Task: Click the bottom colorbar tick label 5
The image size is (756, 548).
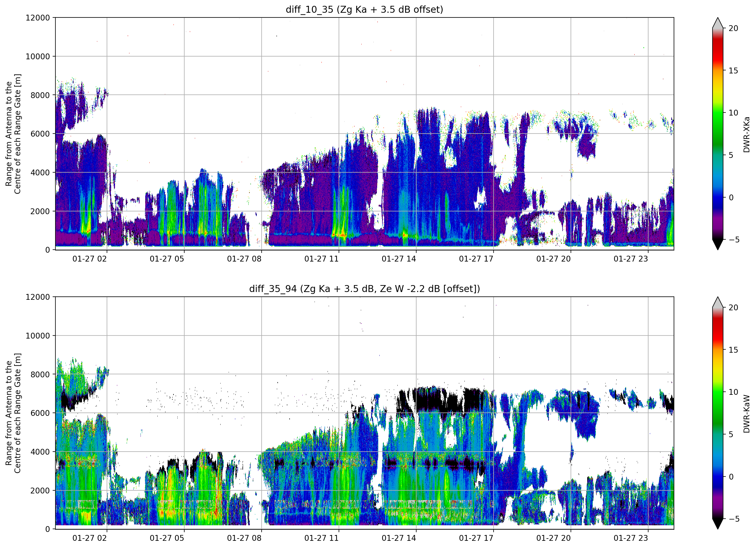Action: pos(731,434)
